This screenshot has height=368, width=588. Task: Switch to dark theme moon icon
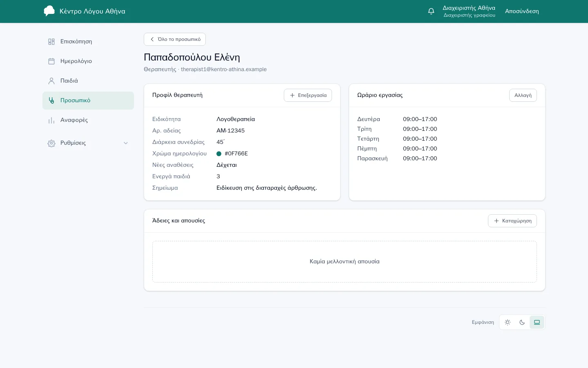pyautogui.click(x=522, y=322)
